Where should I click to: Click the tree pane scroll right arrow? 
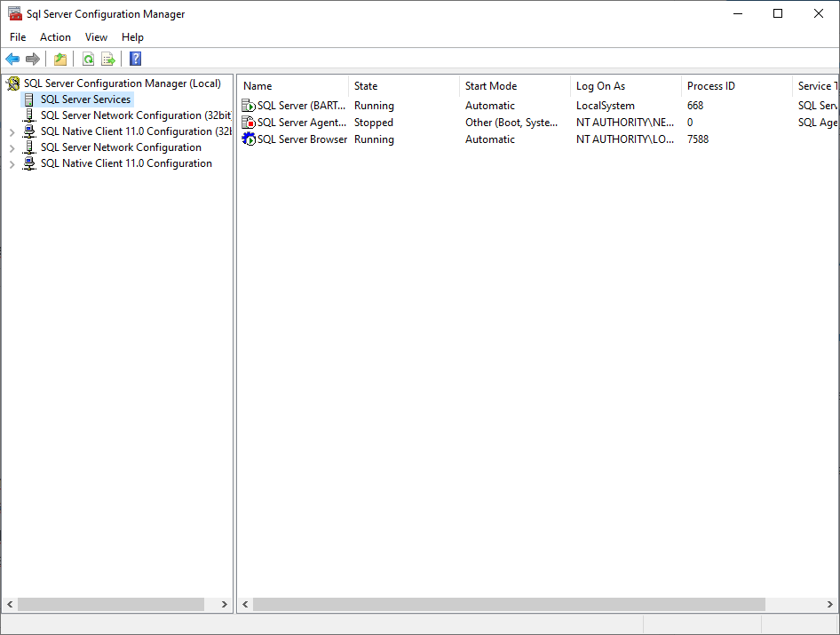[x=225, y=605]
